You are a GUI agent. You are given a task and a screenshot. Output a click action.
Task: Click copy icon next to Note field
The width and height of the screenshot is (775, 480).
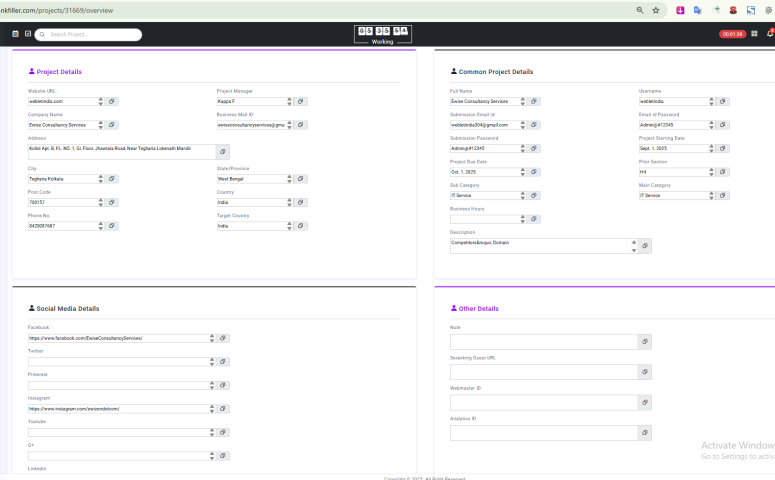(645, 342)
